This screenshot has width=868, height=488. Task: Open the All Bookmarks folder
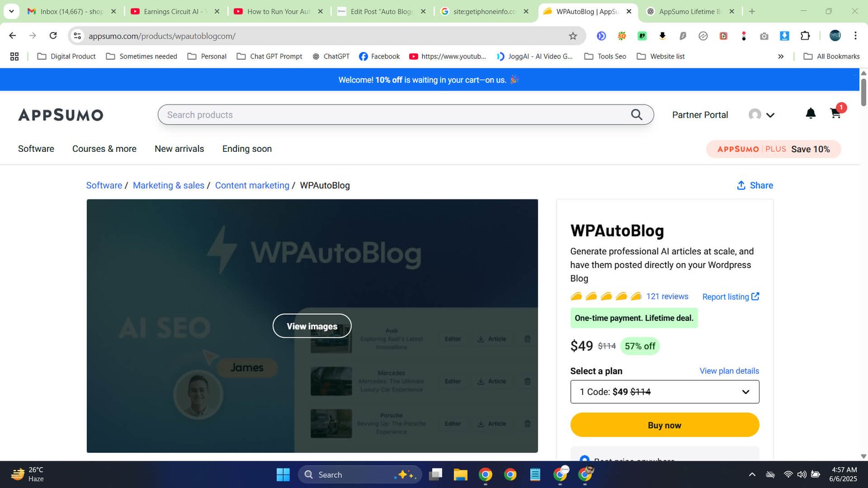[832, 56]
